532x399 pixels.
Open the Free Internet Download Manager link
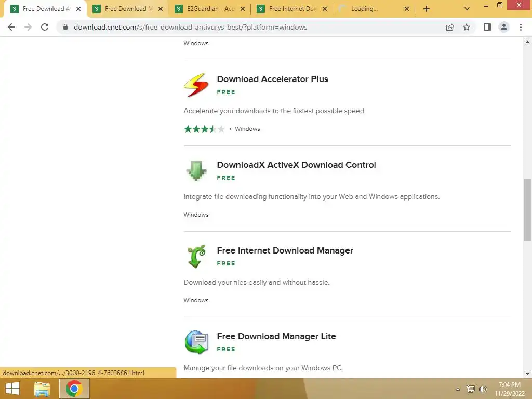(285, 251)
